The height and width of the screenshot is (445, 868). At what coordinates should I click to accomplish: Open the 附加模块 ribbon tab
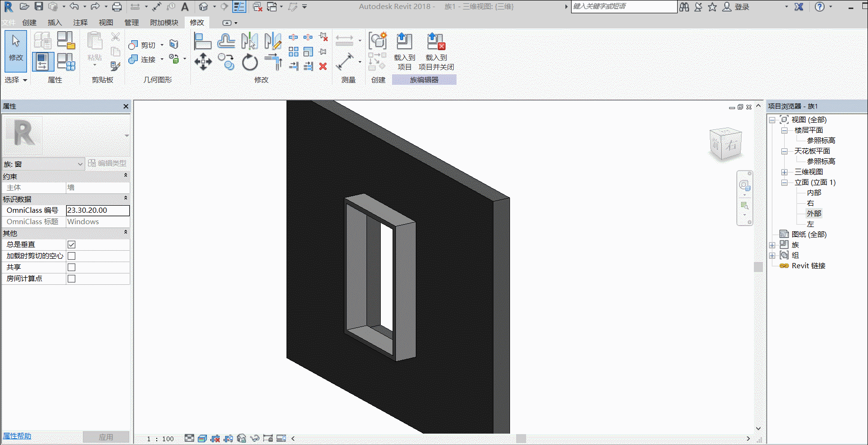(164, 22)
